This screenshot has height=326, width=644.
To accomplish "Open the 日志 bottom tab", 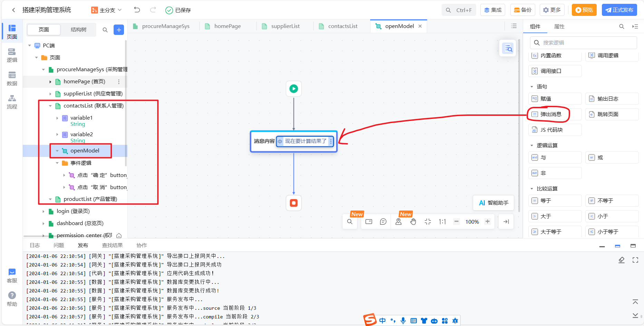I will click(x=35, y=245).
